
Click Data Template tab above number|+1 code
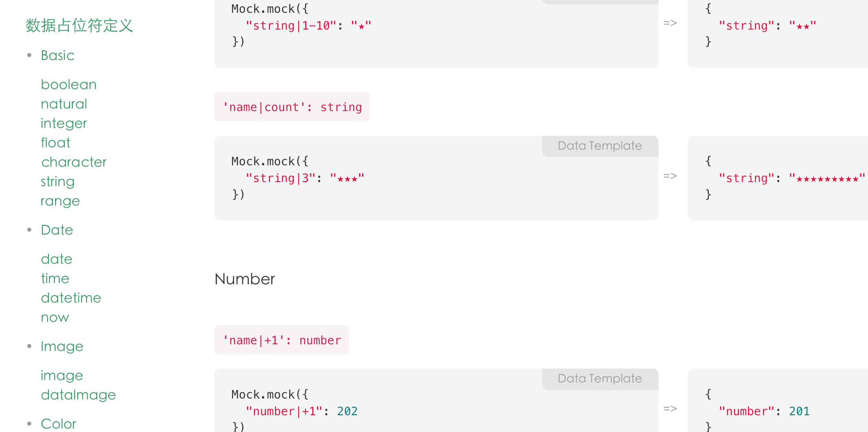point(600,379)
